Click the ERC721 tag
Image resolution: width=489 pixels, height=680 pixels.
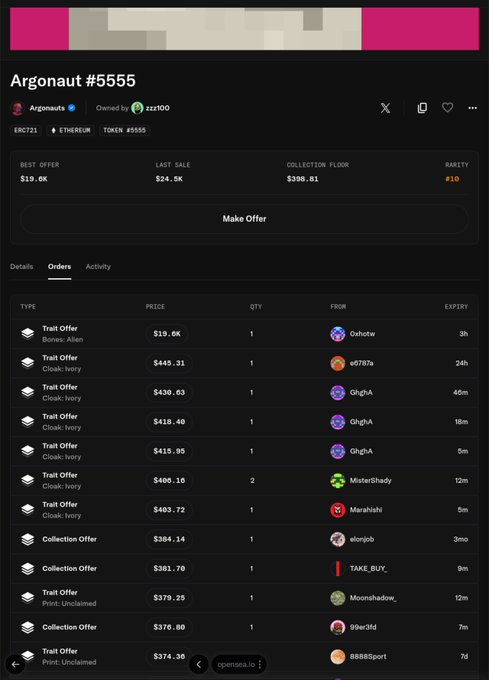(x=26, y=130)
